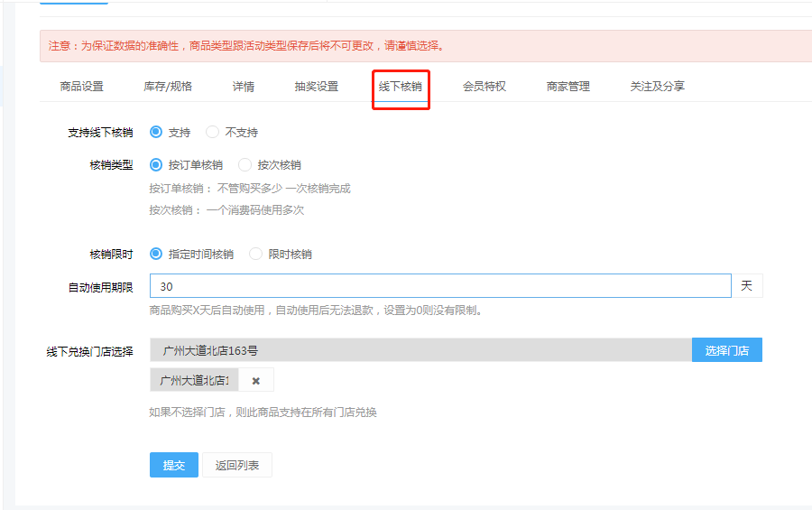Click the 按次核销 explanation hint text
Viewport: 812px width, 510px height.
(226, 210)
